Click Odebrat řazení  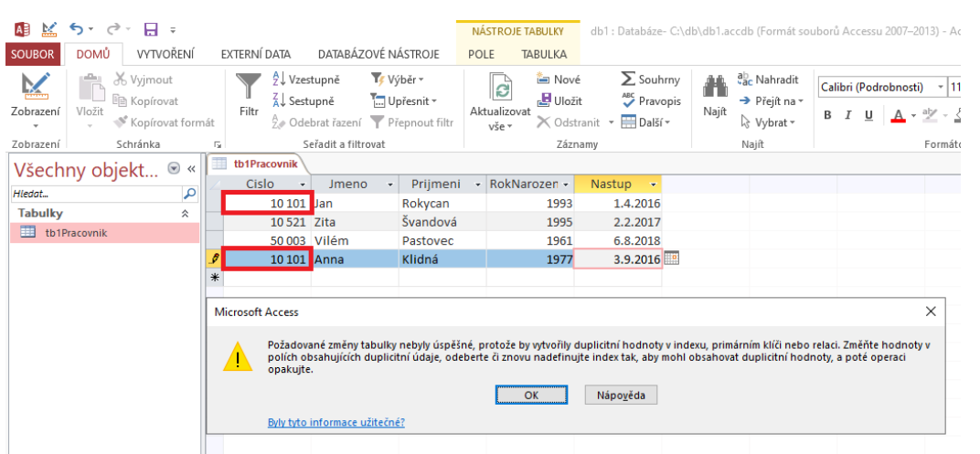[x=316, y=122]
